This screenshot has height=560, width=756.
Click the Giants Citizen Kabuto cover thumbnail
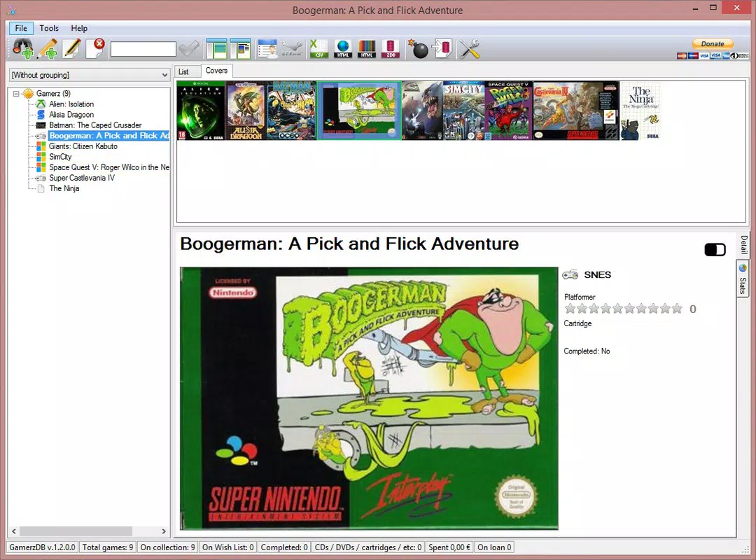[422, 111]
